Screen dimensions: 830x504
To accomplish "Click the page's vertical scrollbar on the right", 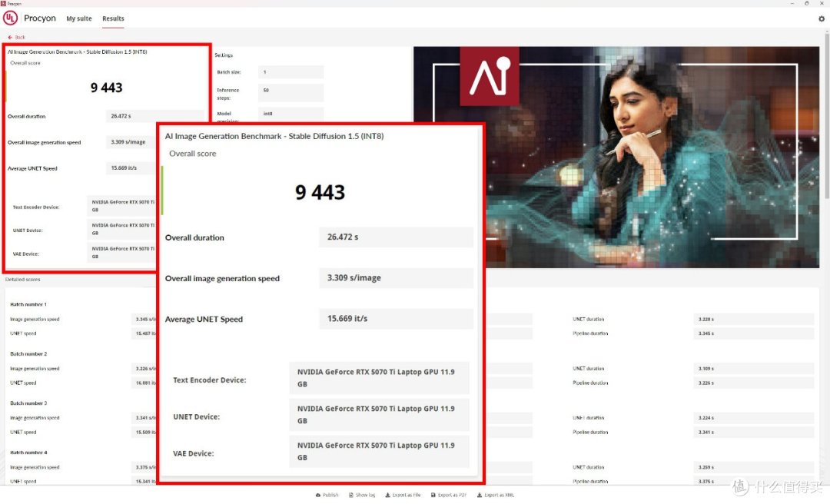I will (827, 117).
